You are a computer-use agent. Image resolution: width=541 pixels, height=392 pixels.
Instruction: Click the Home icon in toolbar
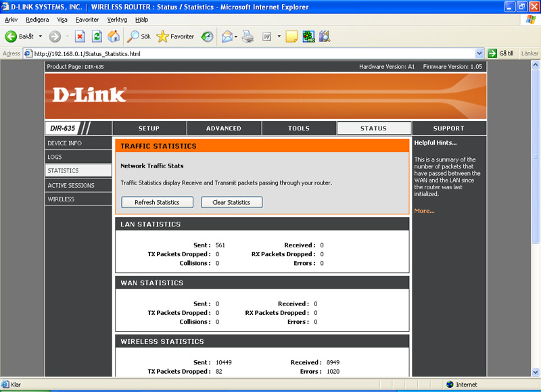pyautogui.click(x=114, y=36)
